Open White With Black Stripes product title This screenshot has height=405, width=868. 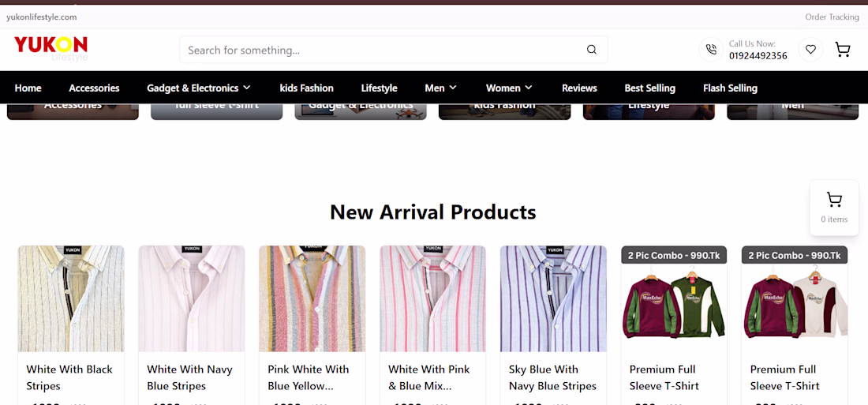point(69,377)
